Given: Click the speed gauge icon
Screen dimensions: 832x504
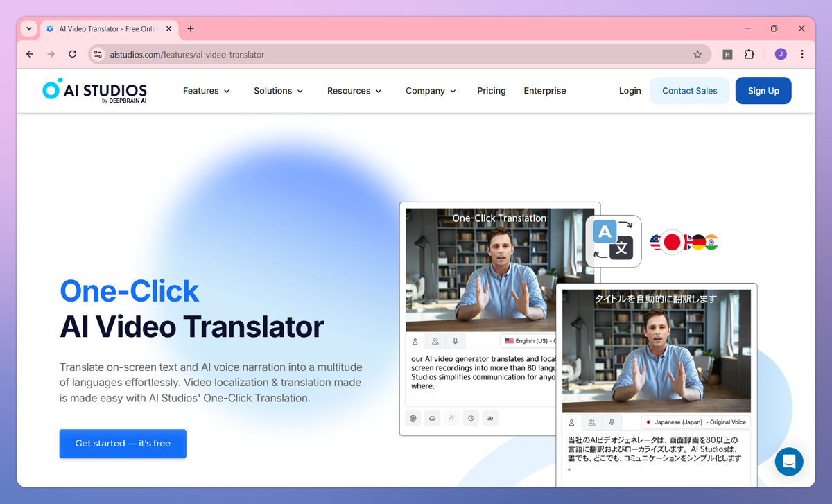Looking at the screenshot, I should 433,418.
